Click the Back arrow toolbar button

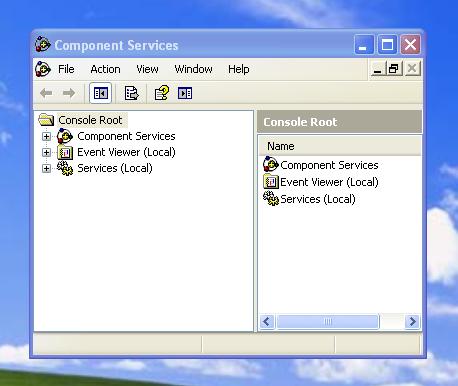tap(46, 93)
